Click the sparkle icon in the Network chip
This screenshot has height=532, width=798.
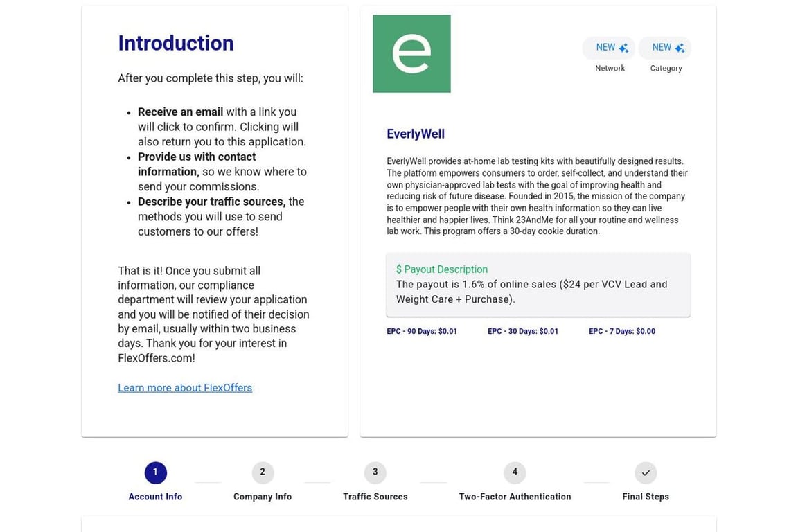(x=623, y=48)
